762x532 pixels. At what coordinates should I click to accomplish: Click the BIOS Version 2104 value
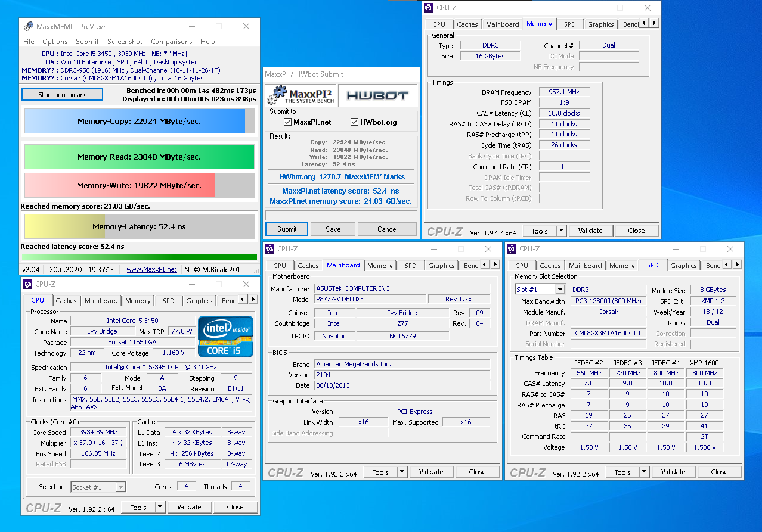402,375
